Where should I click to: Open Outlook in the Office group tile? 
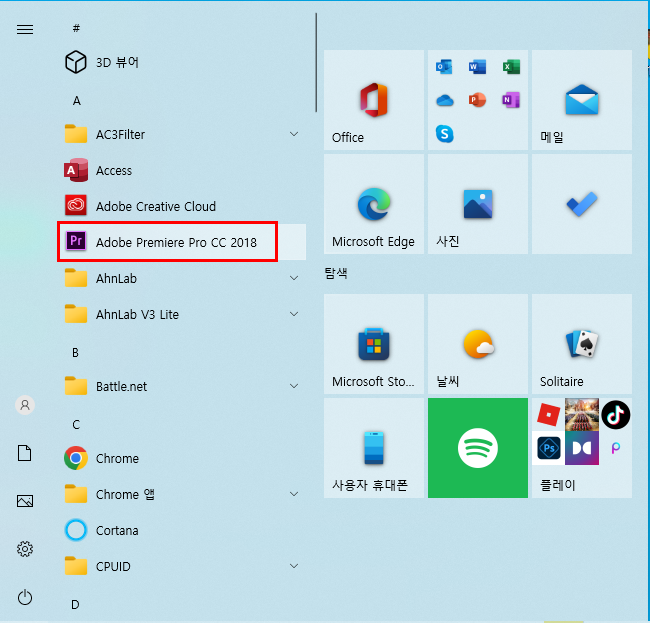(x=444, y=67)
